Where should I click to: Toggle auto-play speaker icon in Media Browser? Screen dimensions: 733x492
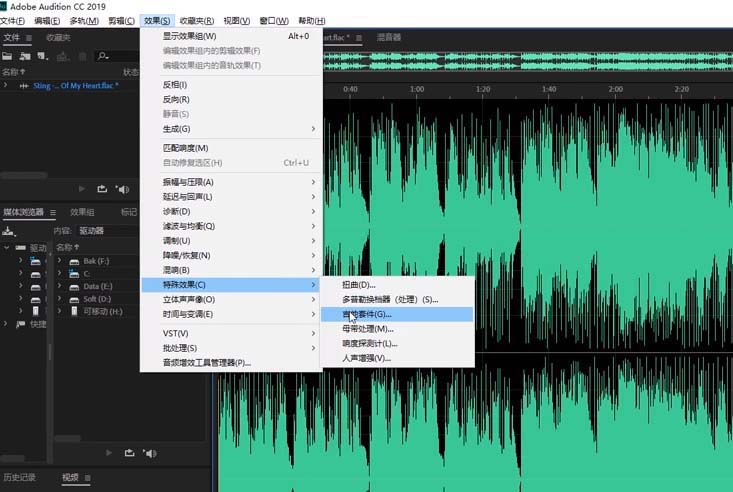click(x=150, y=453)
